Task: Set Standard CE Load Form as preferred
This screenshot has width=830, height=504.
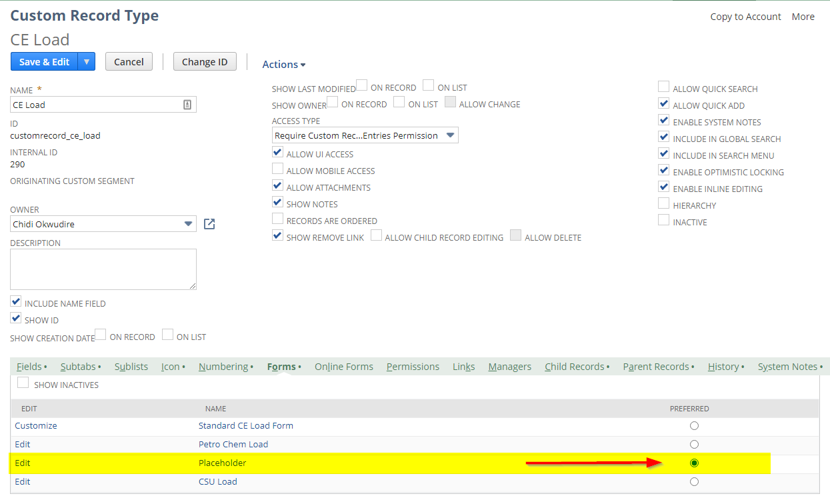Action: 694,425
